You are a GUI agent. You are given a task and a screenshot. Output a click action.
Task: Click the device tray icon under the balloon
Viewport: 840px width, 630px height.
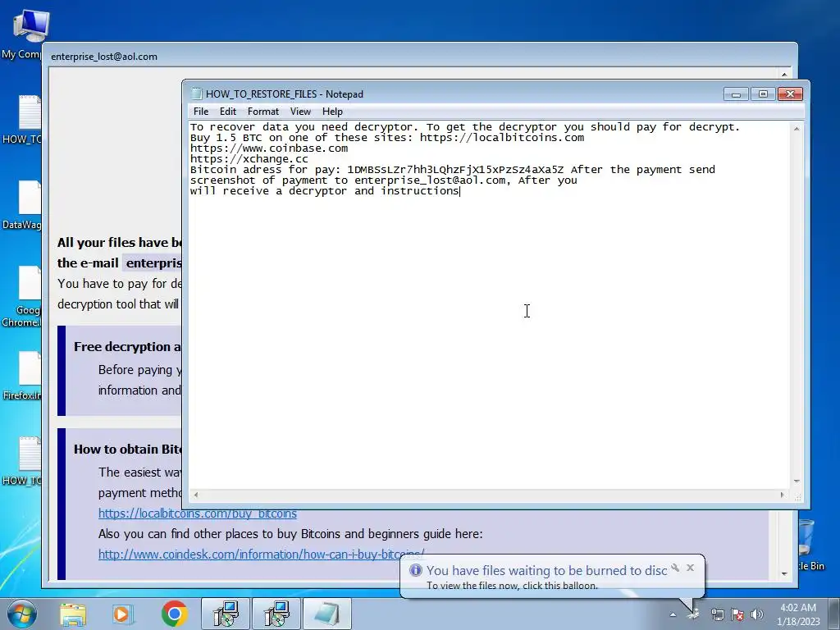[694, 614]
